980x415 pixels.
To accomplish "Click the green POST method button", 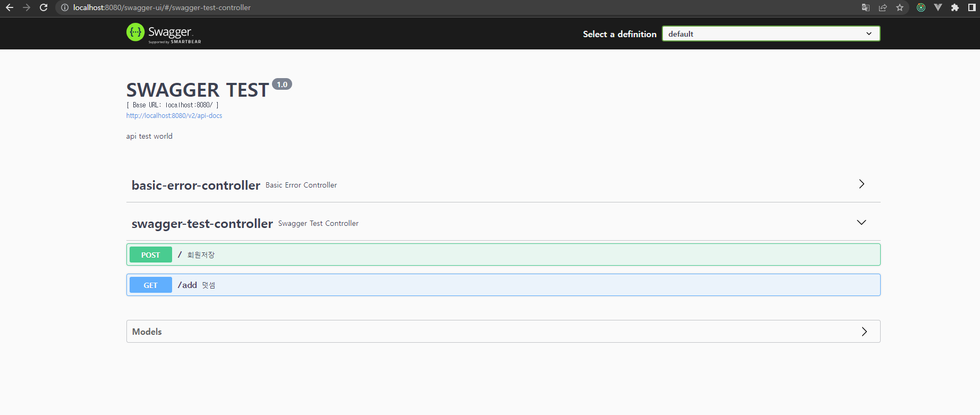I will [151, 255].
